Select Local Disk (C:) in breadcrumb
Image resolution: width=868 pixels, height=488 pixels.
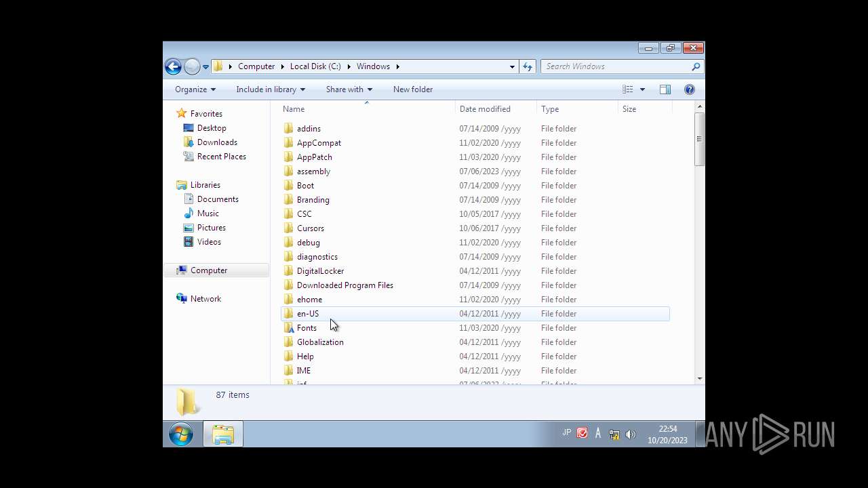click(x=315, y=66)
